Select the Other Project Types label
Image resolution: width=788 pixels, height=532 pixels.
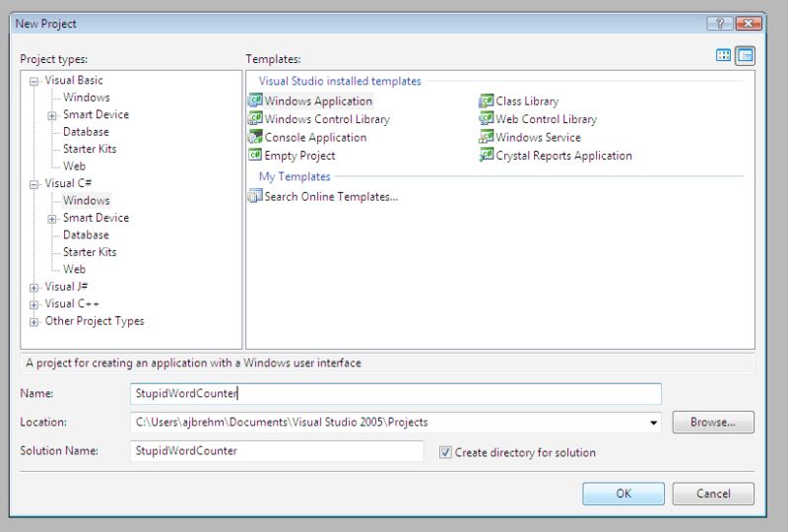(95, 321)
